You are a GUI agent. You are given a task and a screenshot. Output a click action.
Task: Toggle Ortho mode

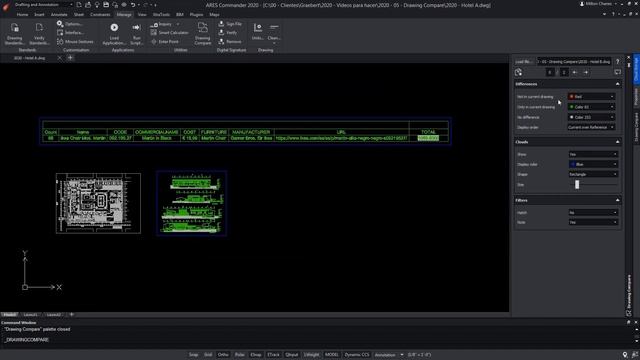pyautogui.click(x=223, y=355)
